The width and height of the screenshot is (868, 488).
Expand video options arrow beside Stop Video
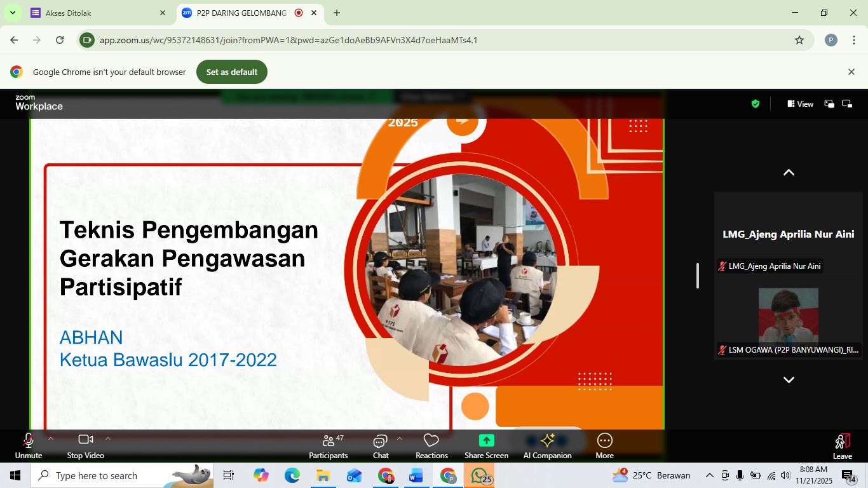pos(108,438)
